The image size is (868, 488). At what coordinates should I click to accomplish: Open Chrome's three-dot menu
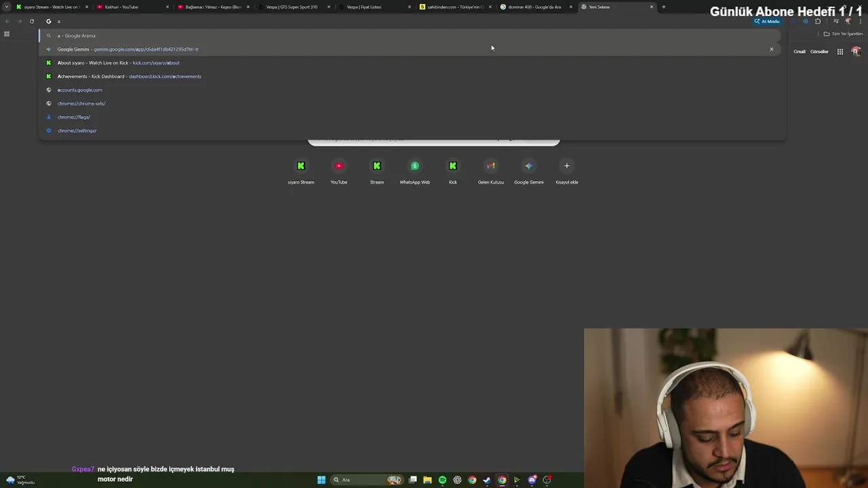click(861, 21)
